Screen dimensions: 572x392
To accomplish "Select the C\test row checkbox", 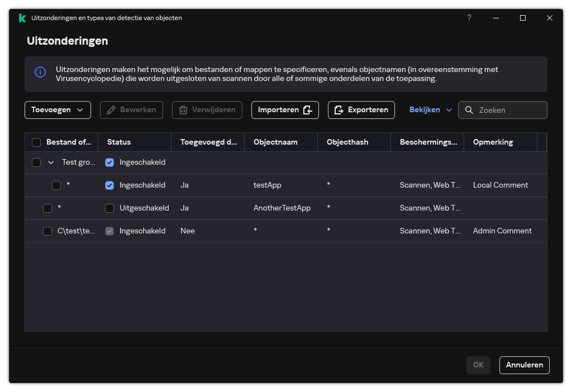I will point(47,231).
